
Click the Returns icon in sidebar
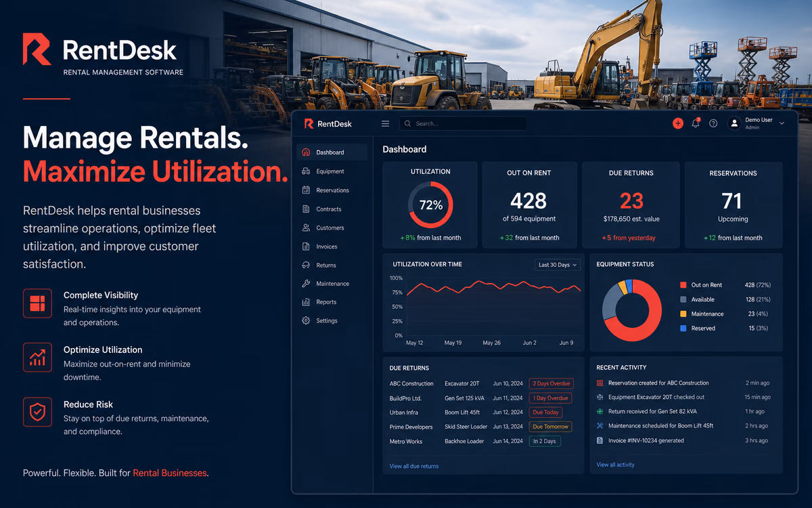(x=306, y=265)
